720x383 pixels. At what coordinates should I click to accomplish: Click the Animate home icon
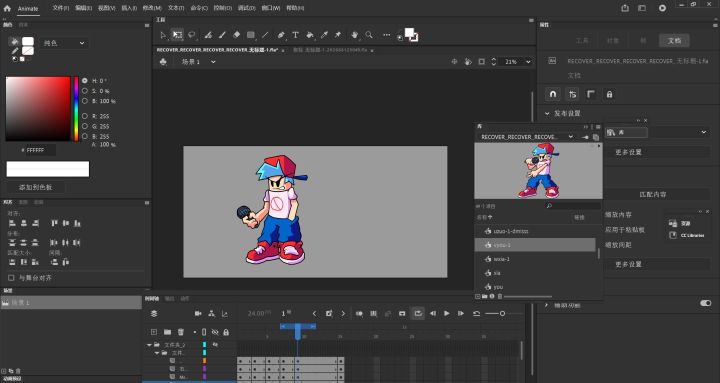[x=7, y=8]
